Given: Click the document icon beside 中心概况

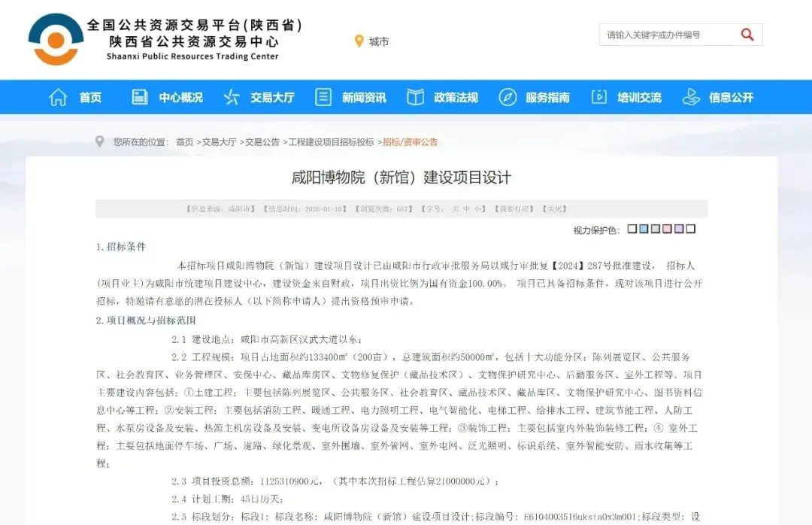Looking at the screenshot, I should pyautogui.click(x=139, y=97).
